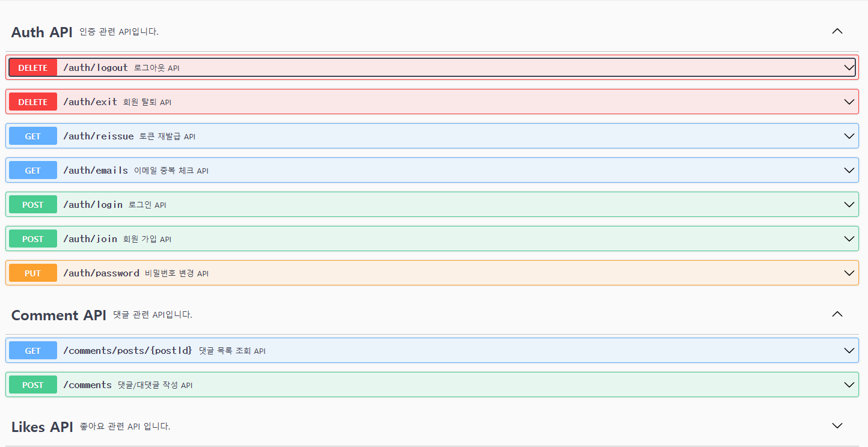The width and height of the screenshot is (868, 447).
Task: Click the '인증 관련 API입니다.' section description
Action: point(119,32)
